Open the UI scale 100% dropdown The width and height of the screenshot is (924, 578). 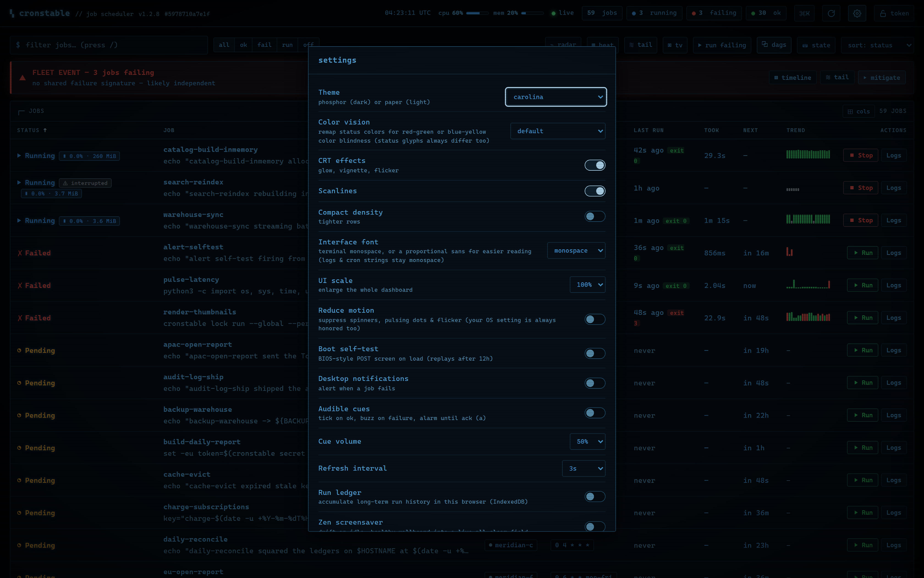point(588,285)
